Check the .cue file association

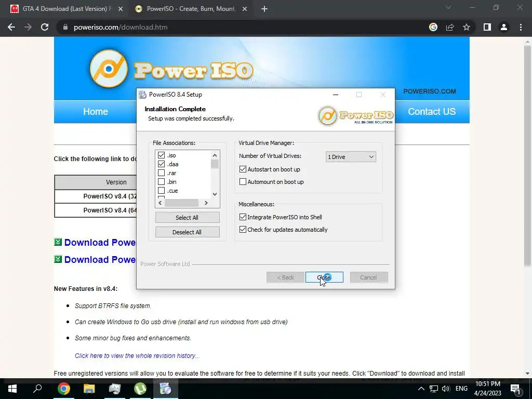161,190
